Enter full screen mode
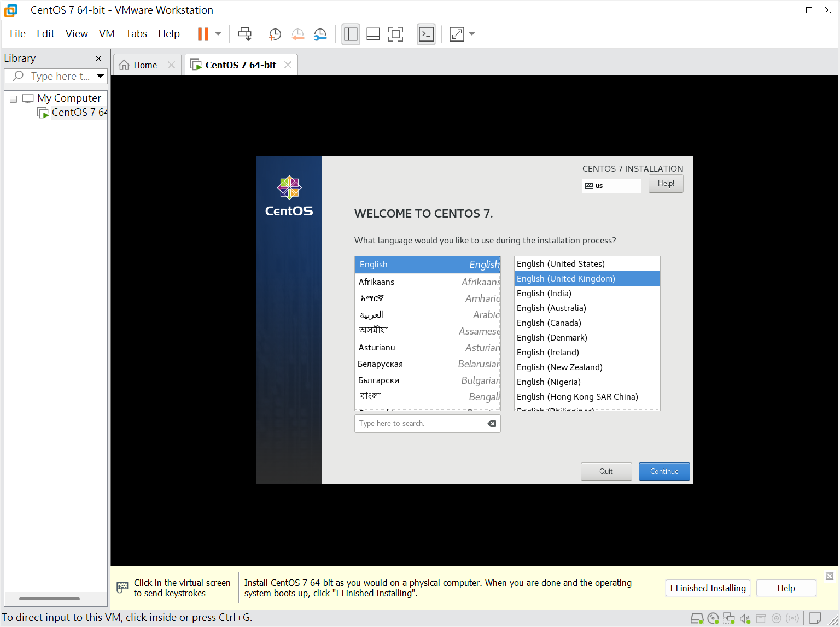The height and width of the screenshot is (627, 840). [x=395, y=34]
